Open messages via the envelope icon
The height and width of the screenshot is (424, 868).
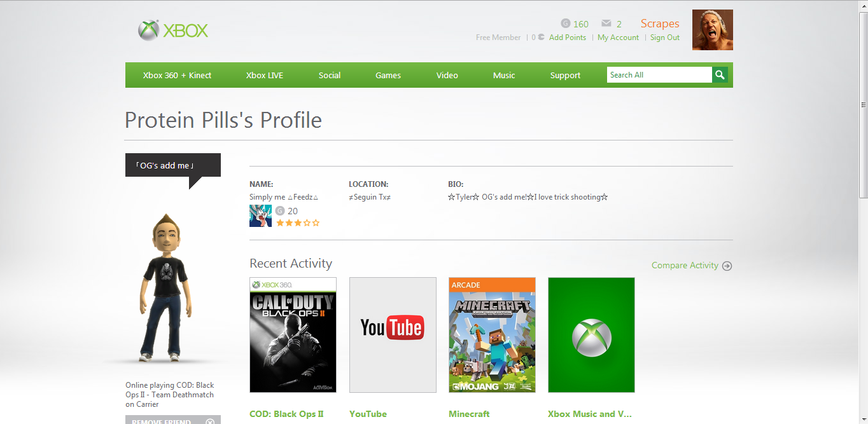[x=606, y=24]
